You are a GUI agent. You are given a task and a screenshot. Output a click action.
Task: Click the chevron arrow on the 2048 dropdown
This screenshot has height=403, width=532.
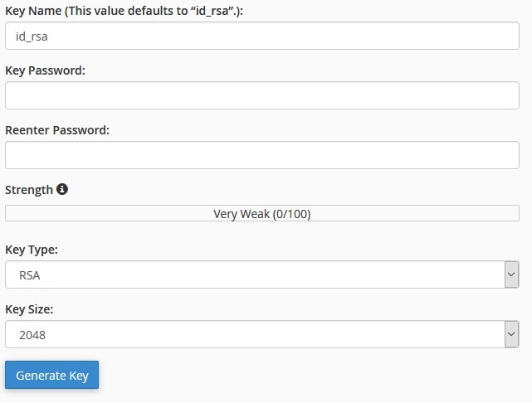(511, 334)
